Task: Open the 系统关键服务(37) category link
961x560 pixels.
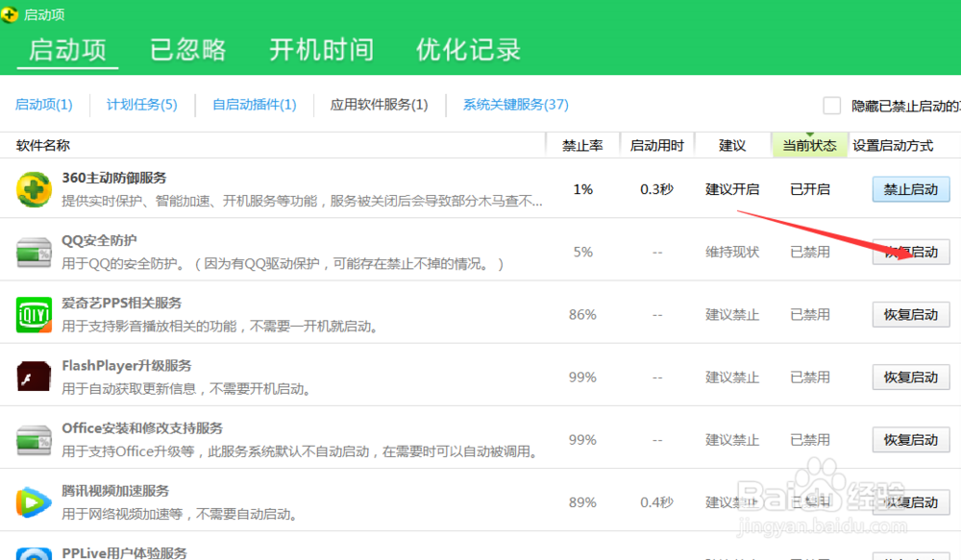Action: (516, 105)
